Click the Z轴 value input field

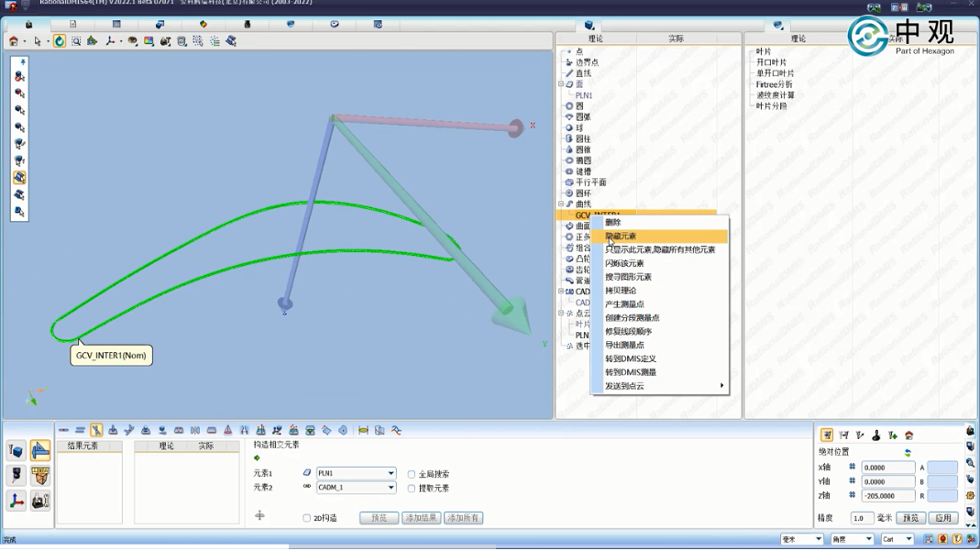pyautogui.click(x=886, y=496)
